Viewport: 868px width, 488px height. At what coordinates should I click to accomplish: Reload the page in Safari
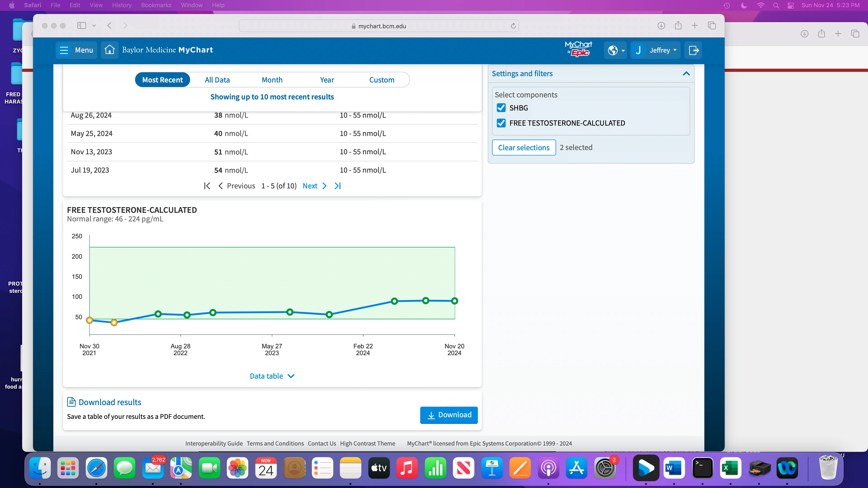pyautogui.click(x=513, y=26)
